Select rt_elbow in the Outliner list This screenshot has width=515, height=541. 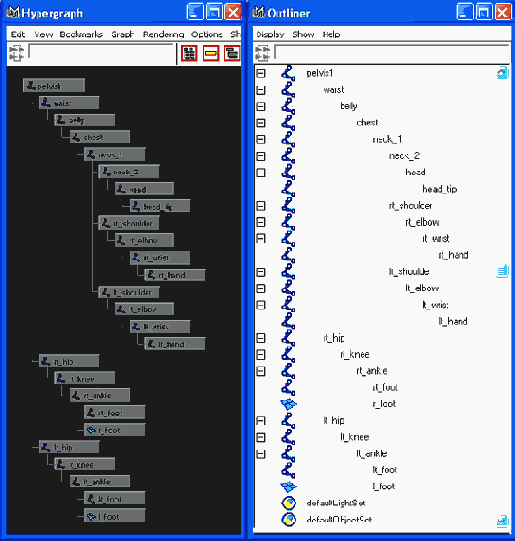click(422, 222)
